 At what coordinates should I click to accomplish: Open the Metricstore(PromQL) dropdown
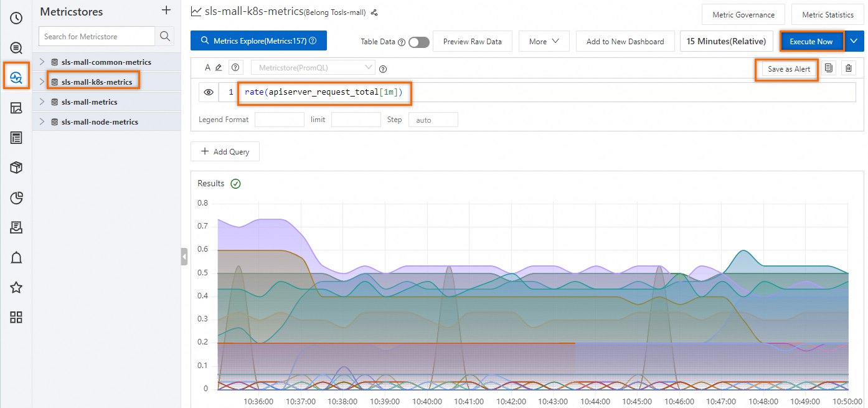[313, 67]
